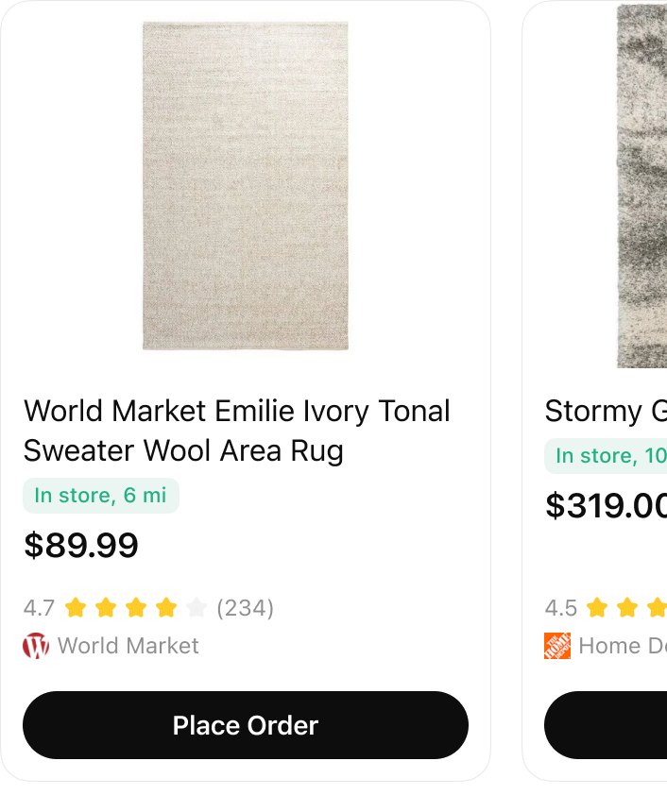The height and width of the screenshot is (812, 667).
Task: Click the World Market brand logo icon
Action: coord(36,646)
